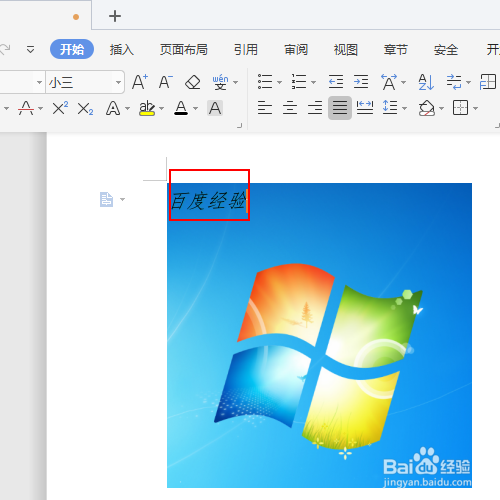500x500 pixels.
Task: Apply distributed alignment
Action: [x=365, y=108]
